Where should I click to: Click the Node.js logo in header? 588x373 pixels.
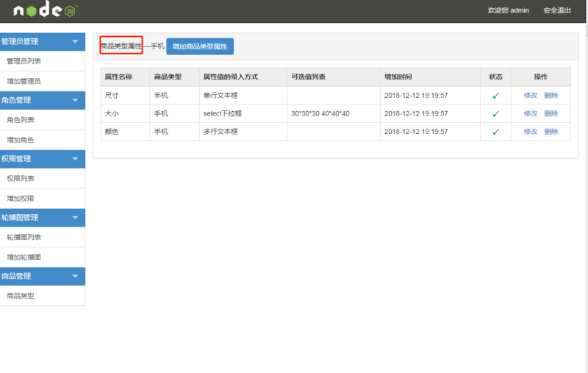pos(46,9)
